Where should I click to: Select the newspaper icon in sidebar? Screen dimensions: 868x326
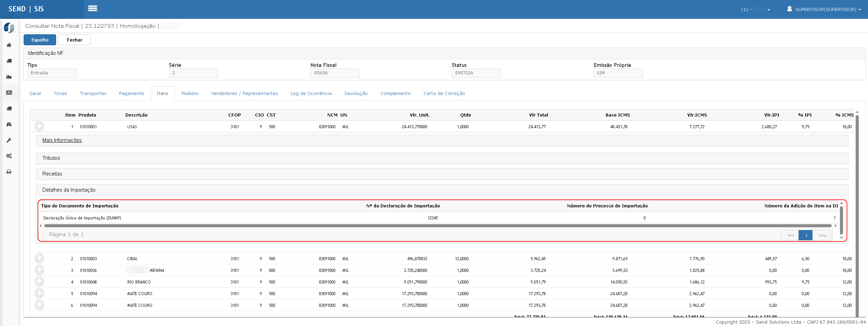coord(9,93)
